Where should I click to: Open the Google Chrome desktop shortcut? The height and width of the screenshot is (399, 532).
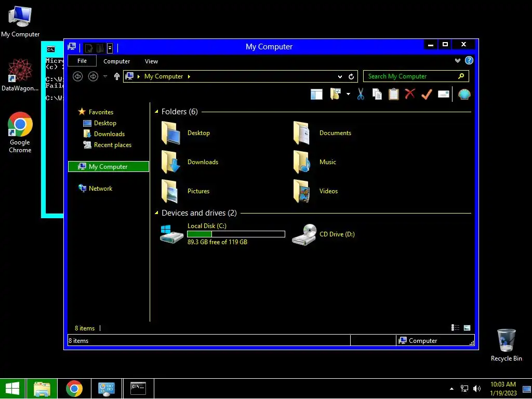20,132
